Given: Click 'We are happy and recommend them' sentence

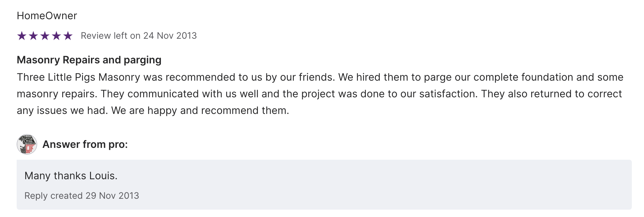Looking at the screenshot, I should coord(200,110).
